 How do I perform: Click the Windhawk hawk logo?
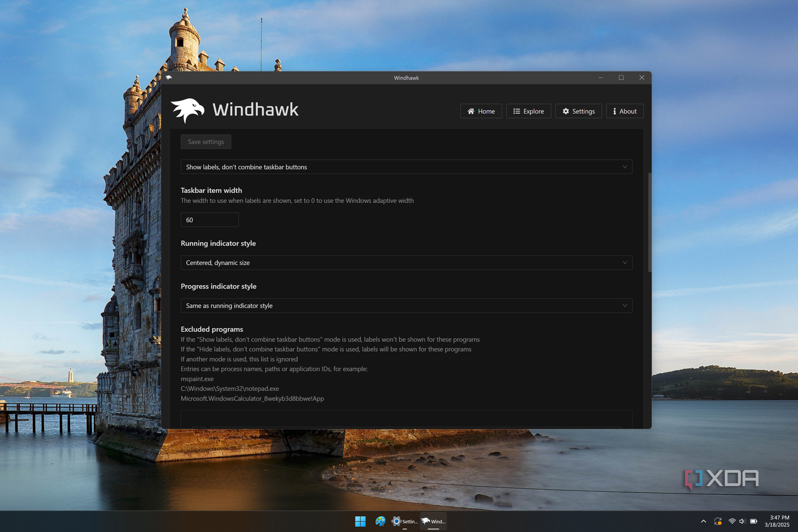[188, 110]
